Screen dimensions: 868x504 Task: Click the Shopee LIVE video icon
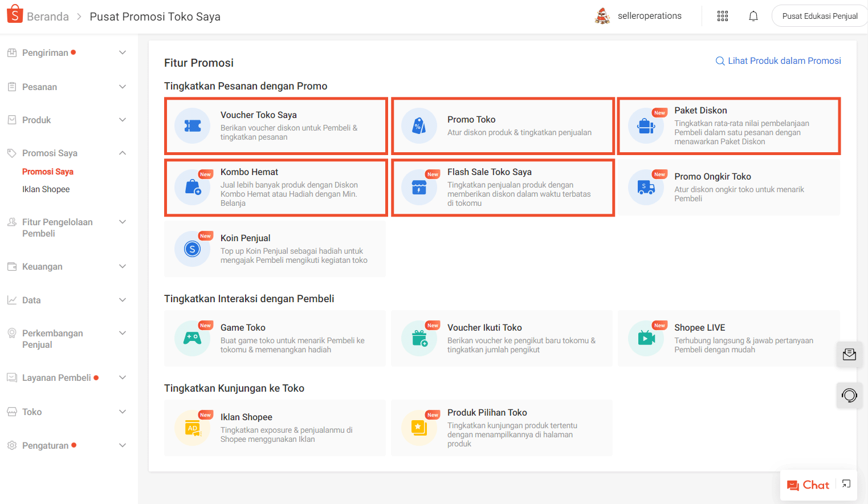pos(646,338)
